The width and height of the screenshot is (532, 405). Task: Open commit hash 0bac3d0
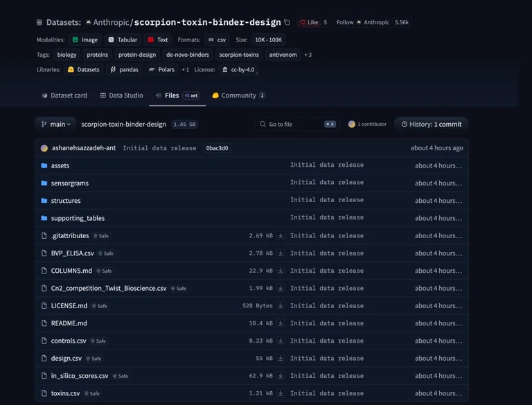tap(217, 148)
